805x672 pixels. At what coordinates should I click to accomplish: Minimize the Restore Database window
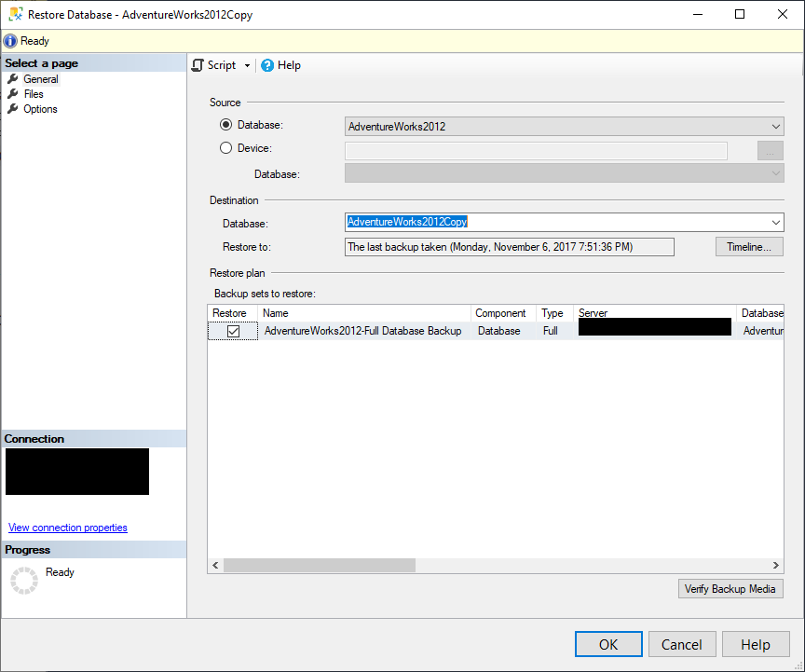pyautogui.click(x=697, y=14)
